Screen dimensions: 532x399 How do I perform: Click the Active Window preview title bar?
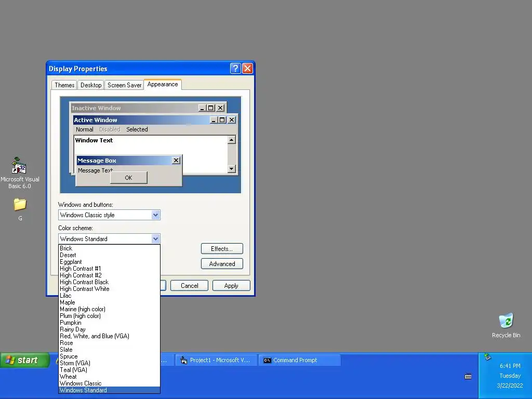point(155,120)
